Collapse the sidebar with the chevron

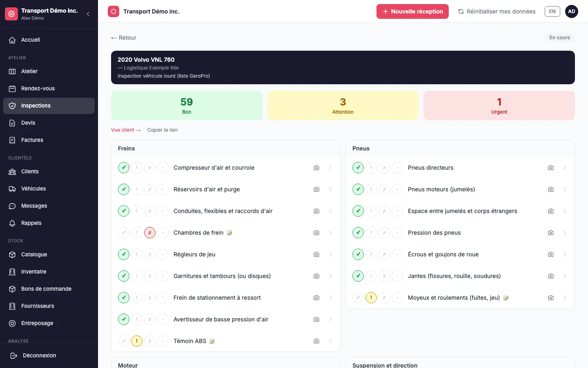click(88, 14)
